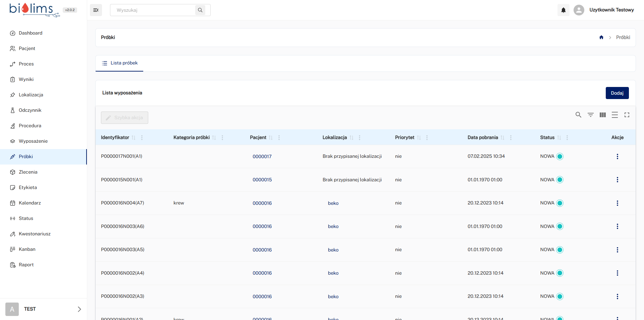The width and height of the screenshot is (644, 320).
Task: Collapse the sidebar with the menu toggle icon
Action: (96, 10)
